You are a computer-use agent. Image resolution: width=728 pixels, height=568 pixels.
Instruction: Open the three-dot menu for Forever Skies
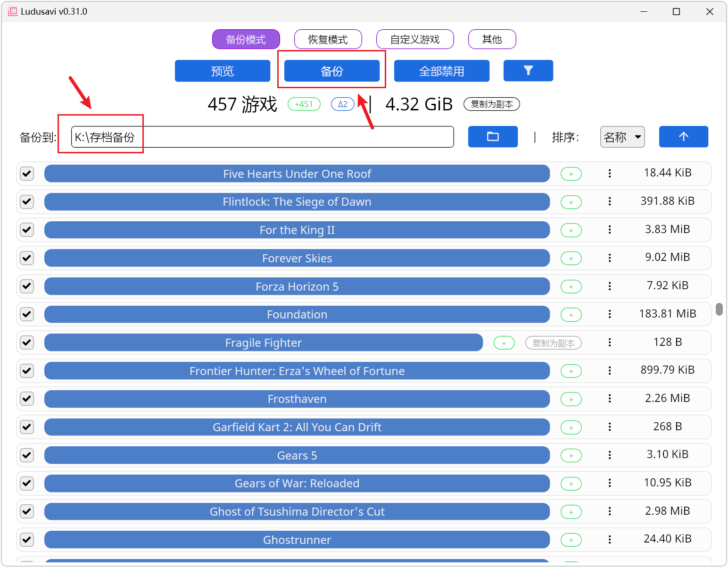point(610,258)
